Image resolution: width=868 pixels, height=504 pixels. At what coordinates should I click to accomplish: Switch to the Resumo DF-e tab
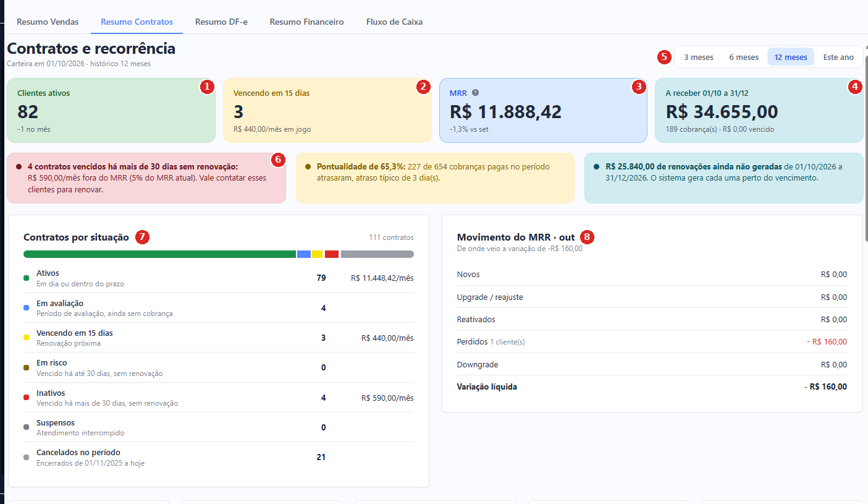(221, 22)
